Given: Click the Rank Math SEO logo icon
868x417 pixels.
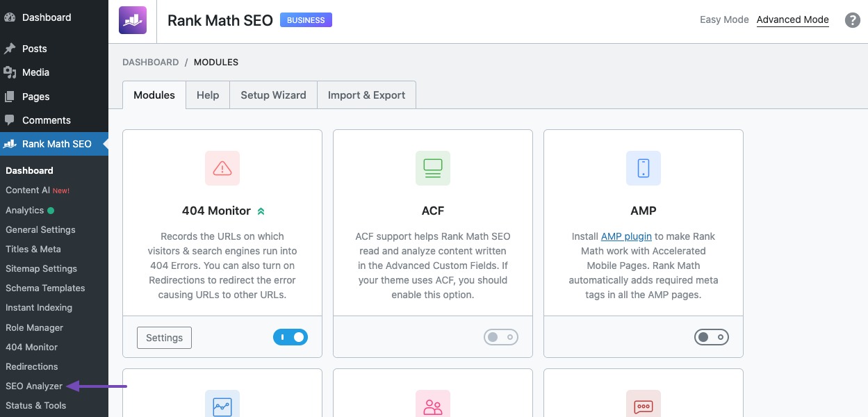Looking at the screenshot, I should click(133, 20).
